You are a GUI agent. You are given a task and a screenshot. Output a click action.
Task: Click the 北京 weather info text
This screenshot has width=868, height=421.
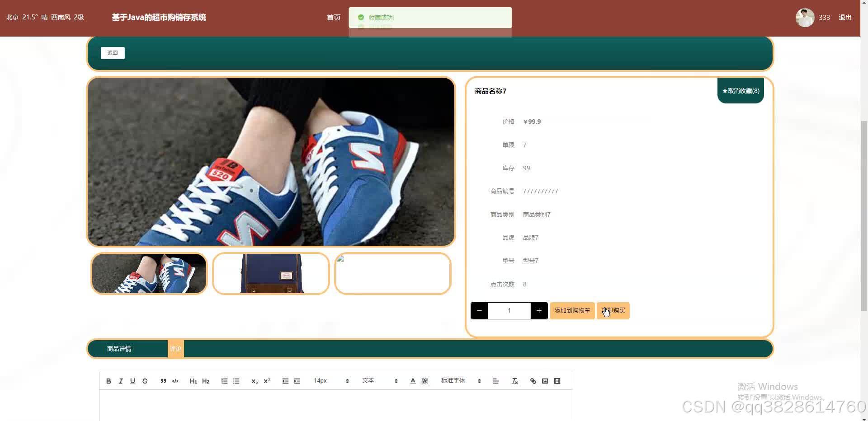(45, 17)
